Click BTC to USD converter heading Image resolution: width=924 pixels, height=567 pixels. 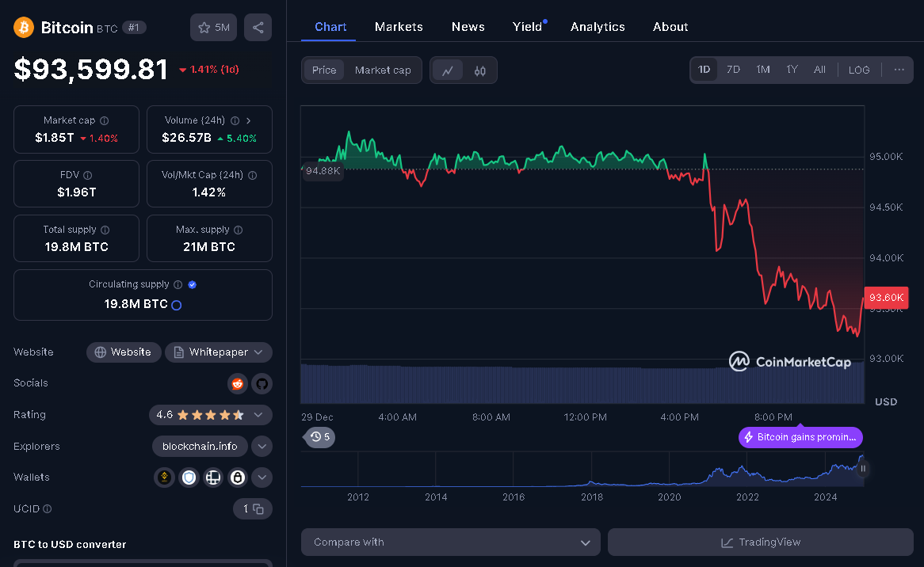pos(70,545)
